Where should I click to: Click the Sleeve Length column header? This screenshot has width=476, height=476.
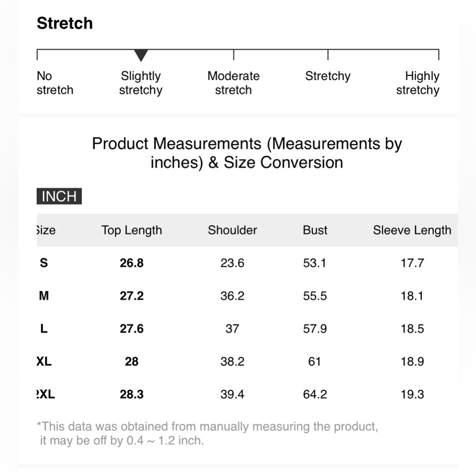(412, 230)
